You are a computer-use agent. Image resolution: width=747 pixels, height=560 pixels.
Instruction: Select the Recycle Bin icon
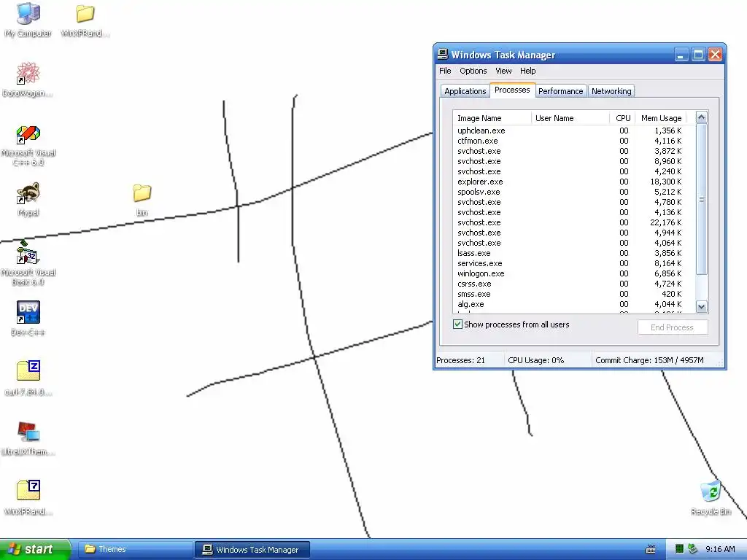click(x=711, y=498)
